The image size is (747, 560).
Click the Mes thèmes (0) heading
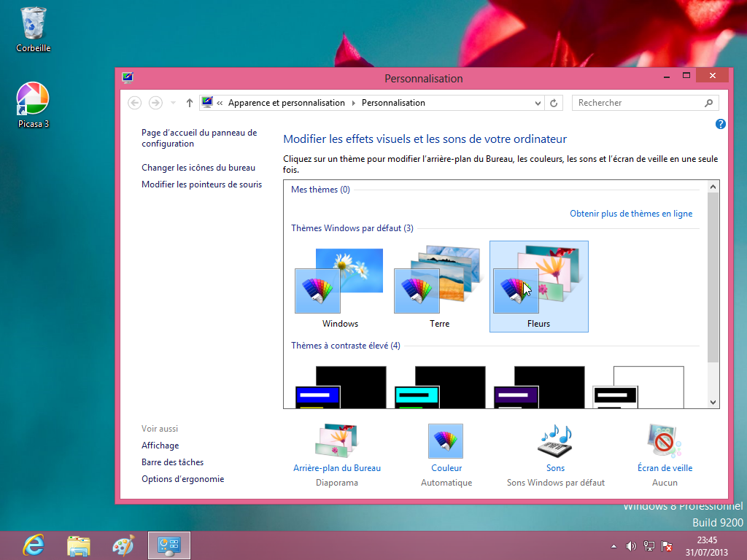[321, 190]
